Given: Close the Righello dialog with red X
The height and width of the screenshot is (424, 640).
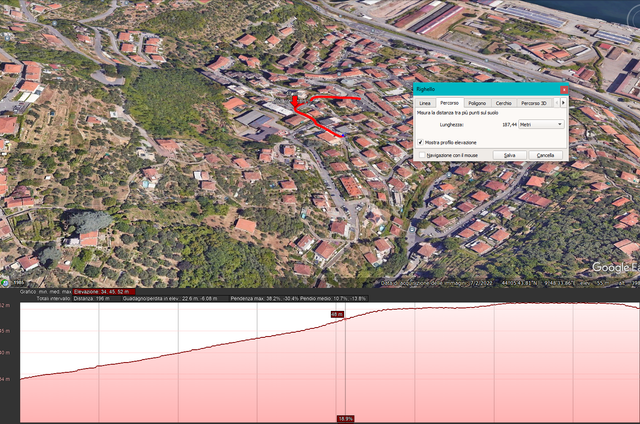Looking at the screenshot, I should click(564, 89).
